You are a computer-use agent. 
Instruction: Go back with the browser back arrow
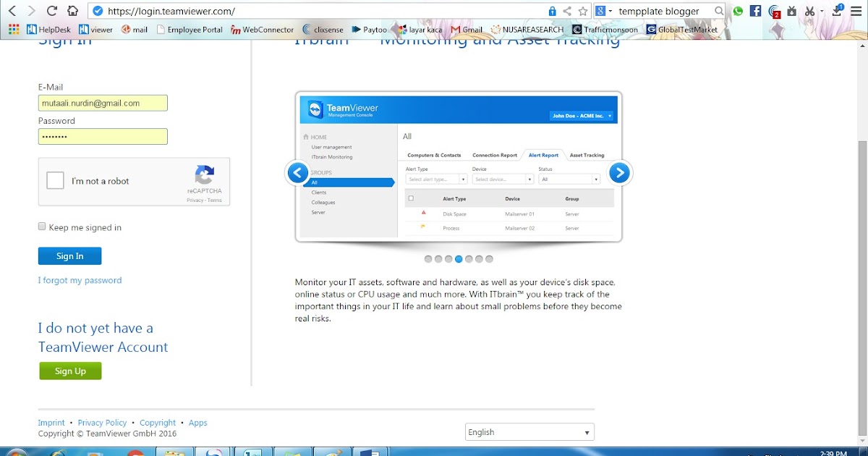pyautogui.click(x=12, y=11)
